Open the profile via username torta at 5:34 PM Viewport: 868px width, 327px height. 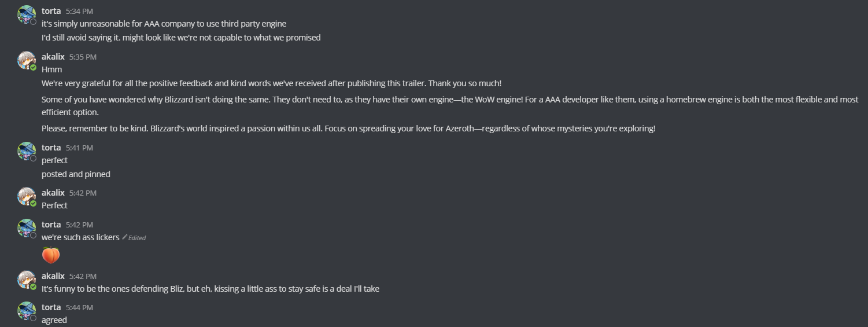[x=51, y=11]
